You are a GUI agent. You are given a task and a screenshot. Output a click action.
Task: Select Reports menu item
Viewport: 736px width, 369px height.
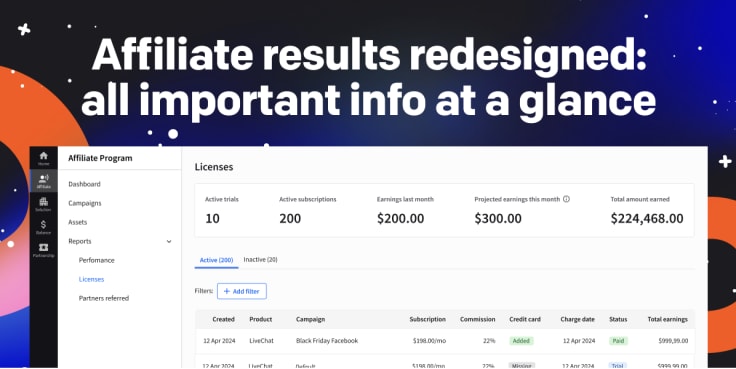[x=80, y=241]
